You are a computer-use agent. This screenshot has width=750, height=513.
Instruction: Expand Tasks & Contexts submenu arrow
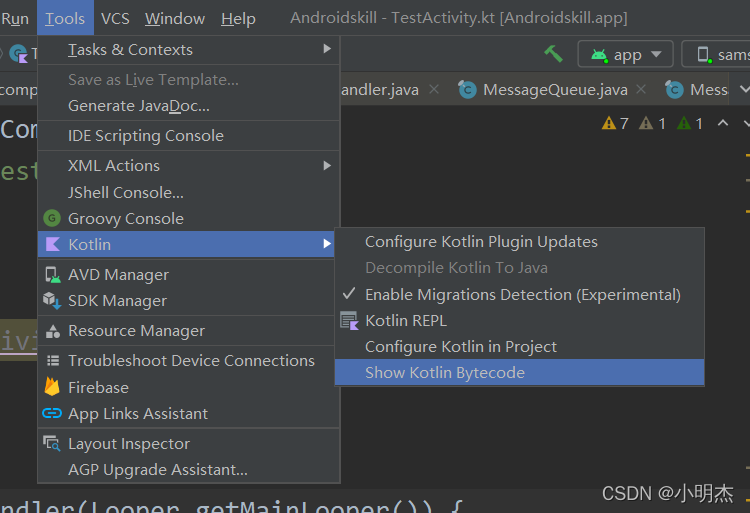coord(327,49)
